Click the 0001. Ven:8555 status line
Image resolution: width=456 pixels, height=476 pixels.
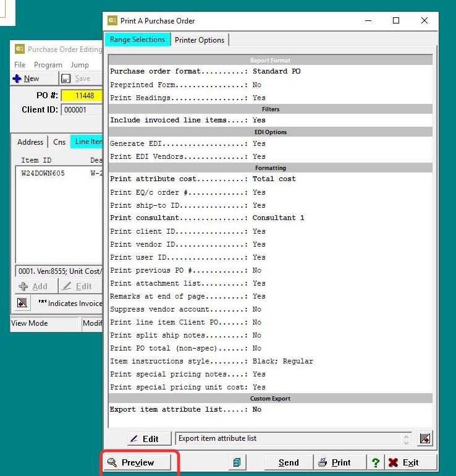click(59, 271)
